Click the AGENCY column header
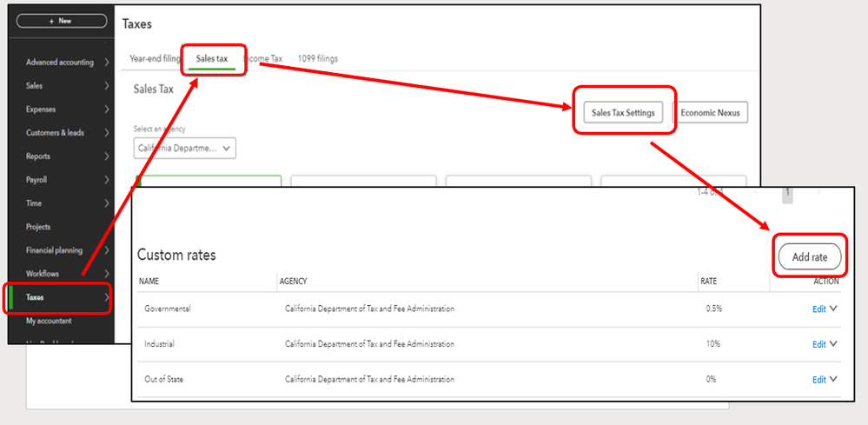 294,281
